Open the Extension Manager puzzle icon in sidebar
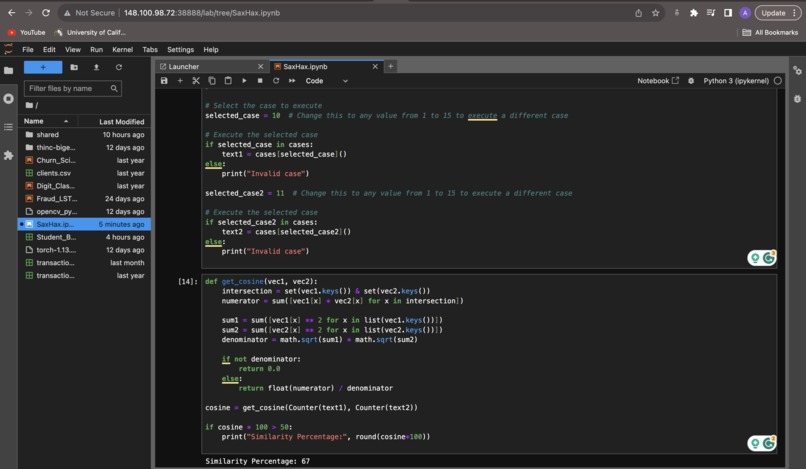 (9, 155)
